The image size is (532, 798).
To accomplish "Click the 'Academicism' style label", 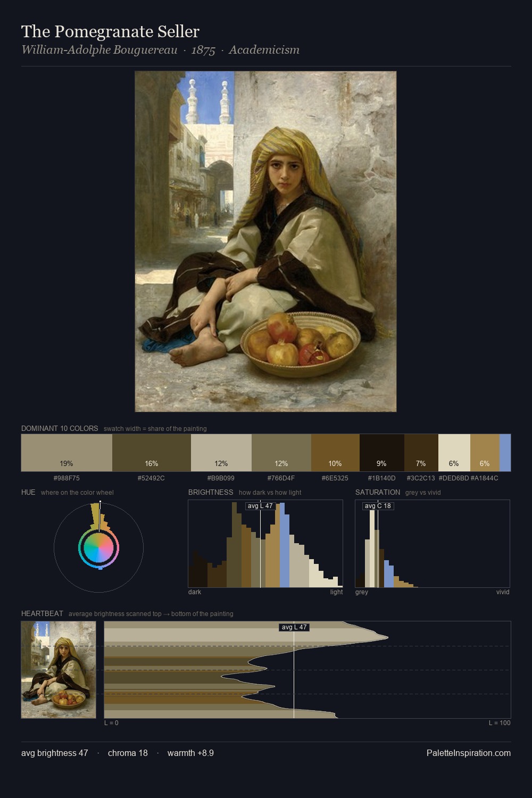I will 264,50.
